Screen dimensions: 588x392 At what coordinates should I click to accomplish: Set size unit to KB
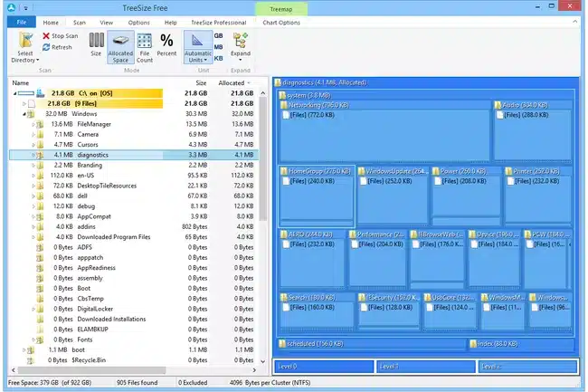click(219, 56)
